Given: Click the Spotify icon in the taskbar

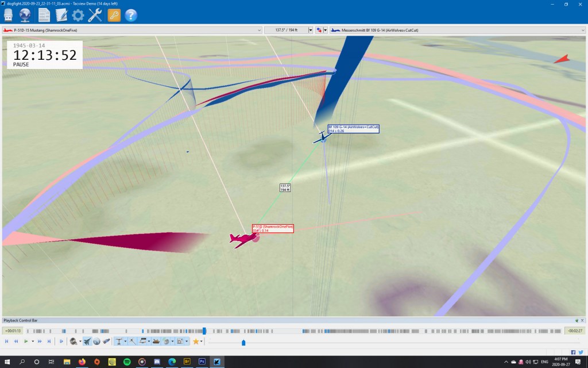Looking at the screenshot, I should (126, 362).
